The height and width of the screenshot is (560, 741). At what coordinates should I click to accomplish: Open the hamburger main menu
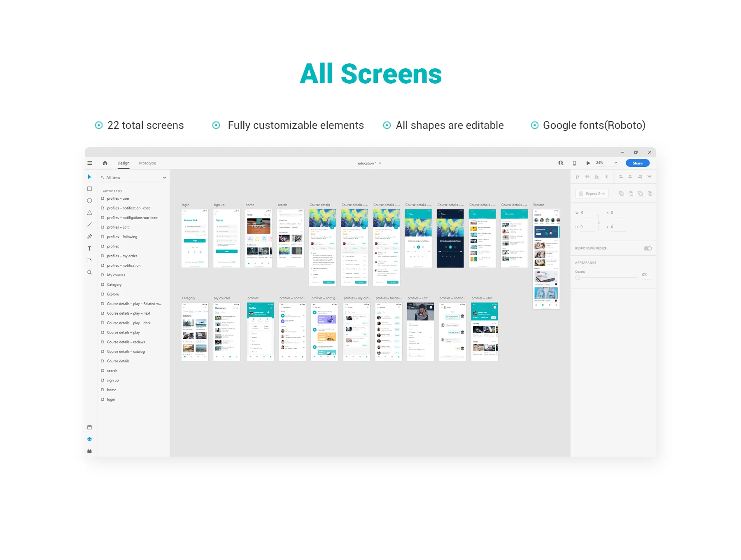pyautogui.click(x=90, y=163)
